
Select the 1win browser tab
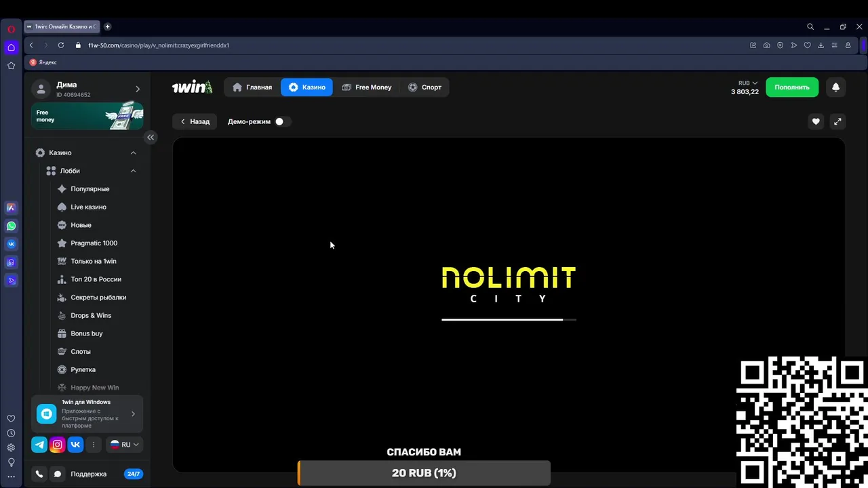tap(62, 26)
